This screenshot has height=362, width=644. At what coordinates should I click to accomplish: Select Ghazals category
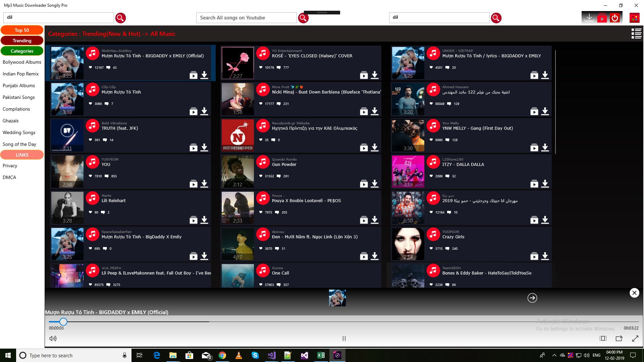coord(11,121)
